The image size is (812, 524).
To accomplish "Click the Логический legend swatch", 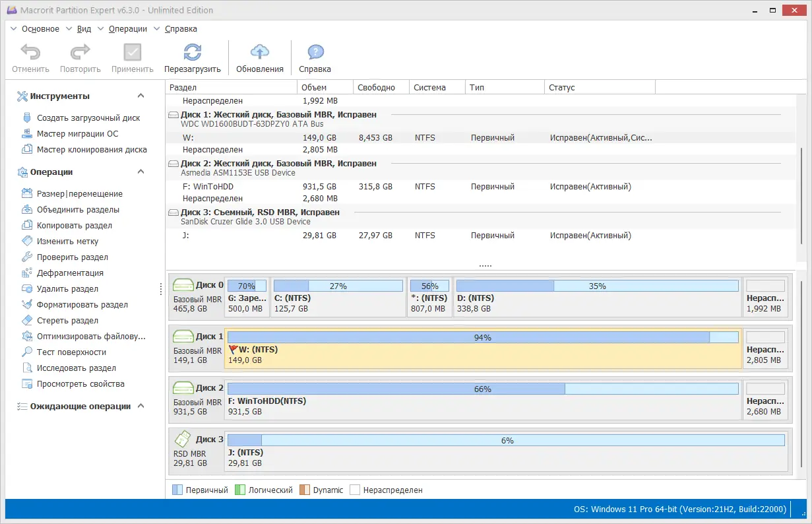I will tap(240, 490).
